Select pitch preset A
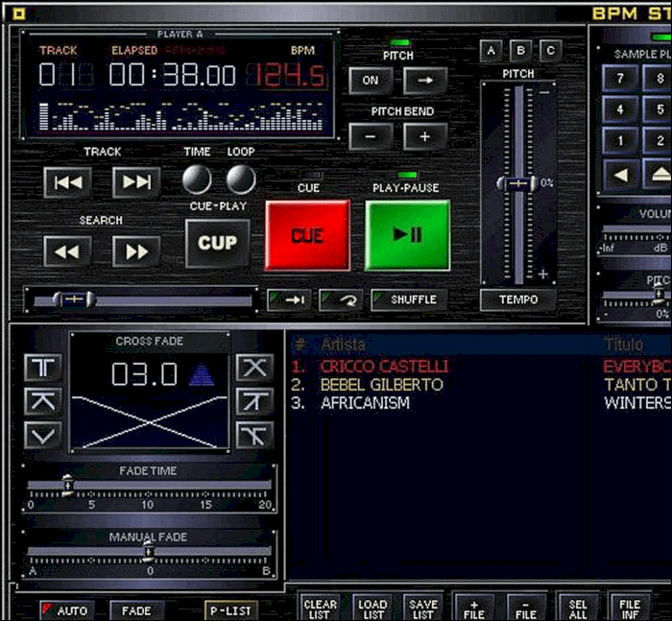This screenshot has height=621, width=672. [x=491, y=51]
